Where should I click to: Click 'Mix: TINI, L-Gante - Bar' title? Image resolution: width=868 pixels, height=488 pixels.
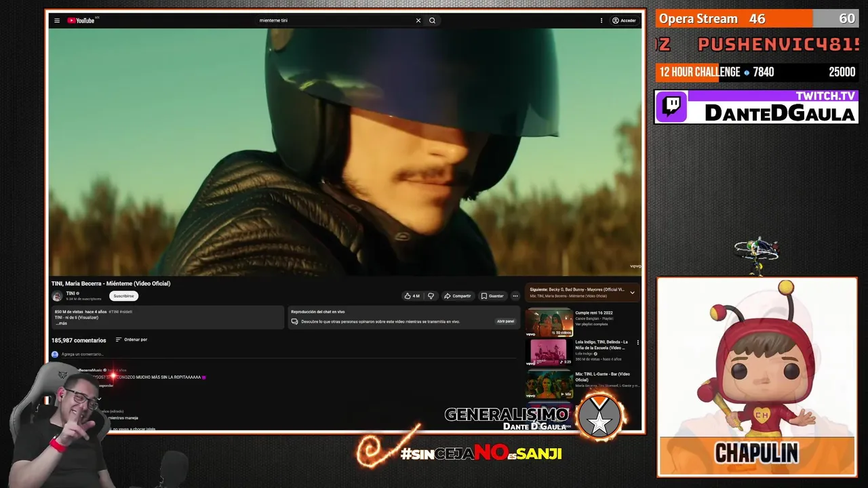[x=603, y=377]
